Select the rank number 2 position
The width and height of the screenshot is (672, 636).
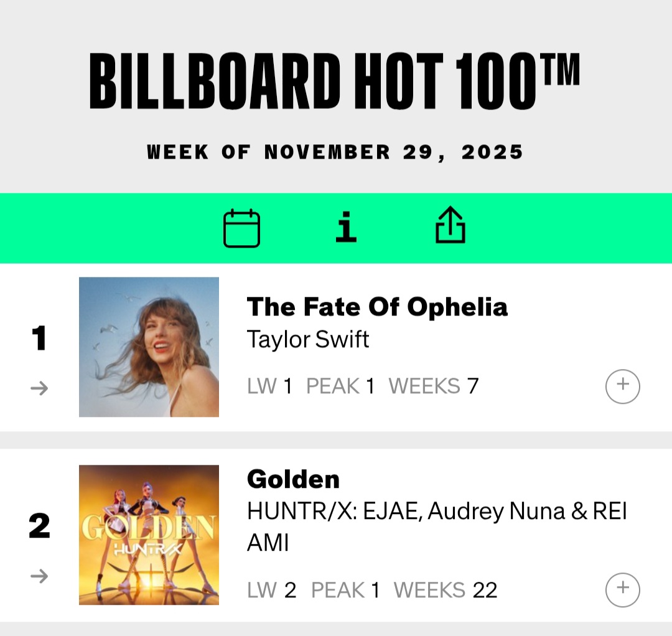pos(39,526)
